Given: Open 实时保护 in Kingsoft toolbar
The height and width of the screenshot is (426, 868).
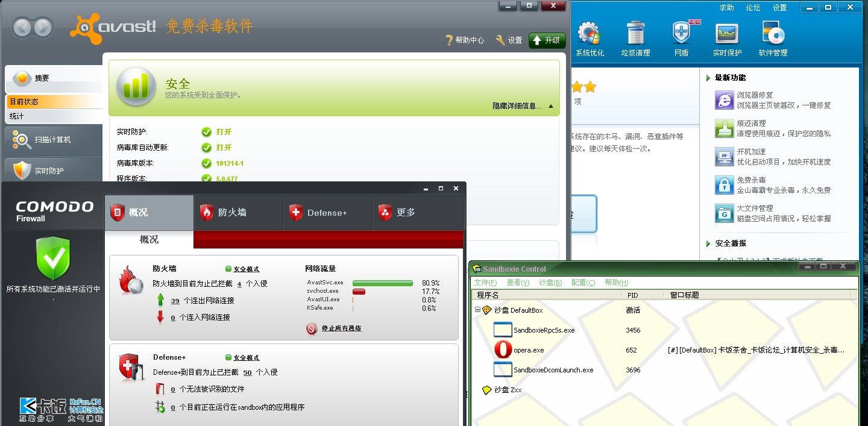Looking at the screenshot, I should pyautogui.click(x=727, y=39).
